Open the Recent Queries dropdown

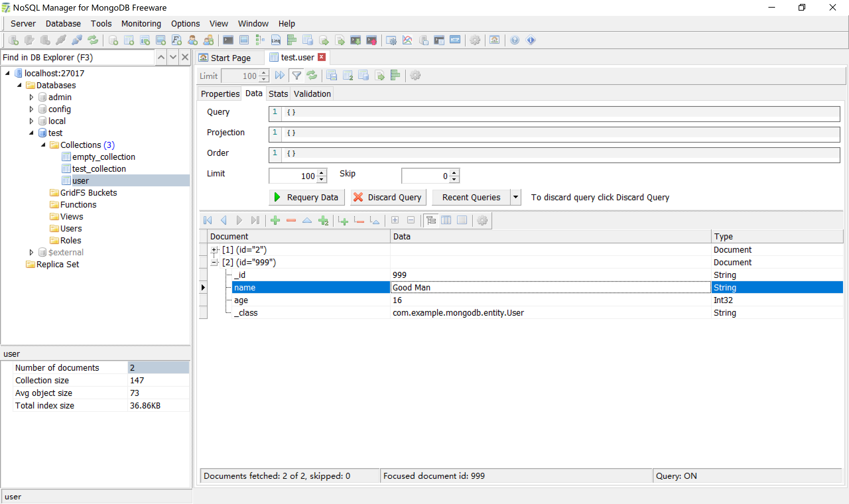[514, 197]
